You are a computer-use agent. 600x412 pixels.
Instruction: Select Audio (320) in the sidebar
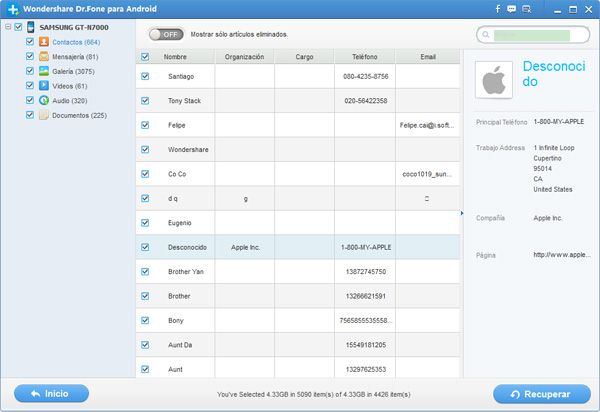pyautogui.click(x=70, y=101)
